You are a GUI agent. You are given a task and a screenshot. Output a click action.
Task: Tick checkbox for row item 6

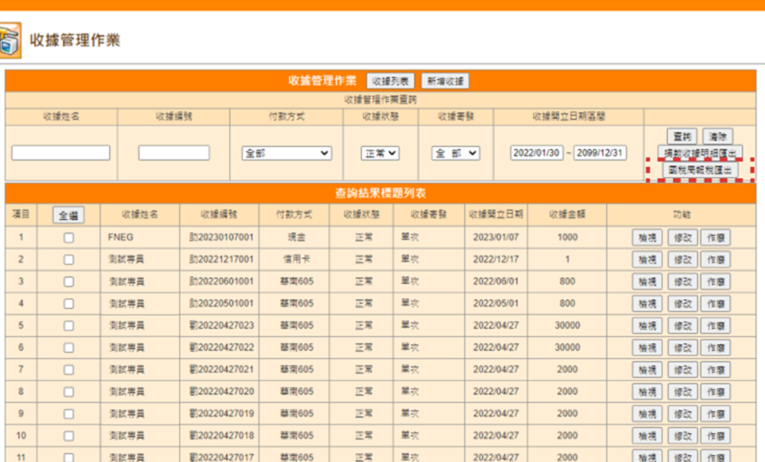pos(69,348)
